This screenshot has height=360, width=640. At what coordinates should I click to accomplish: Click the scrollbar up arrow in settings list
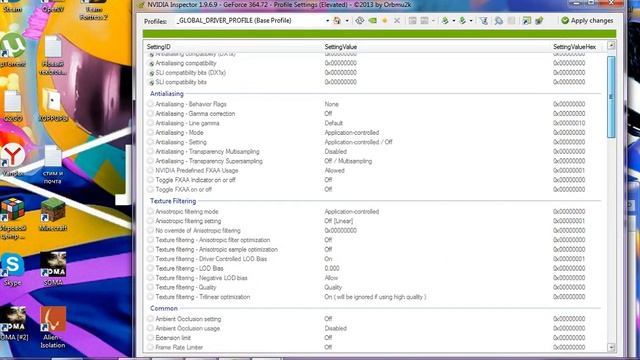(611, 46)
